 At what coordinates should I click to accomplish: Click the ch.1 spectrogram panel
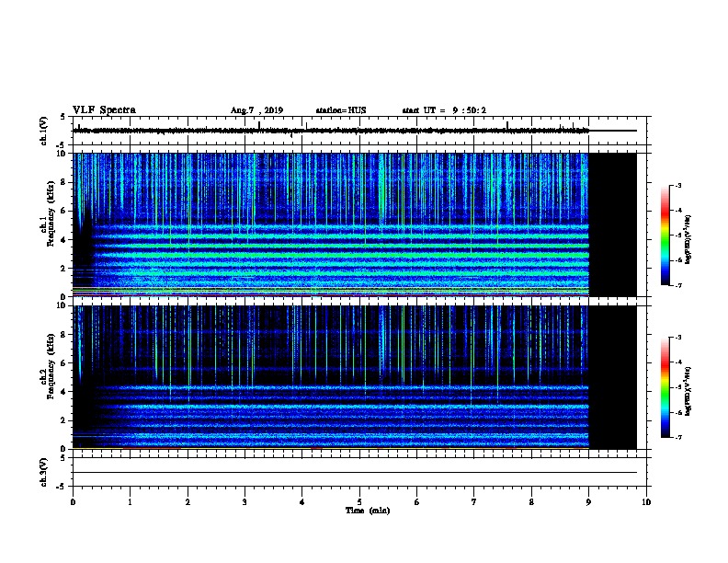click(x=354, y=224)
